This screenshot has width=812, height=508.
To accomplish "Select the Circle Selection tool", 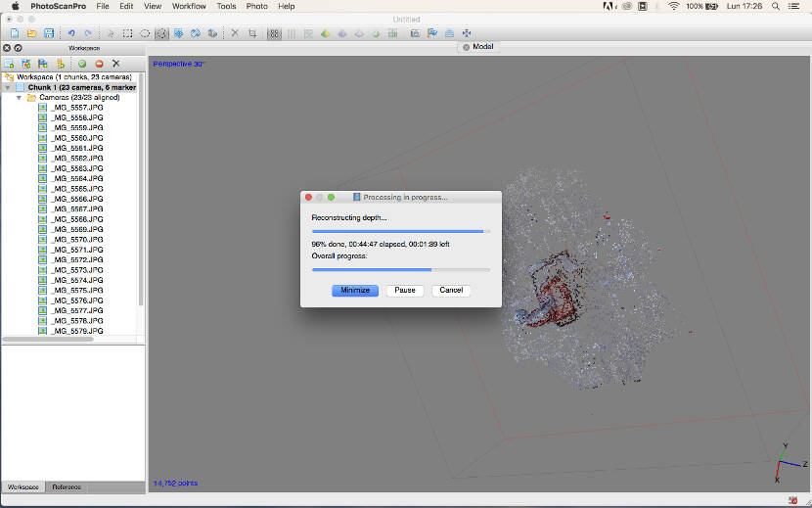I will point(145,33).
